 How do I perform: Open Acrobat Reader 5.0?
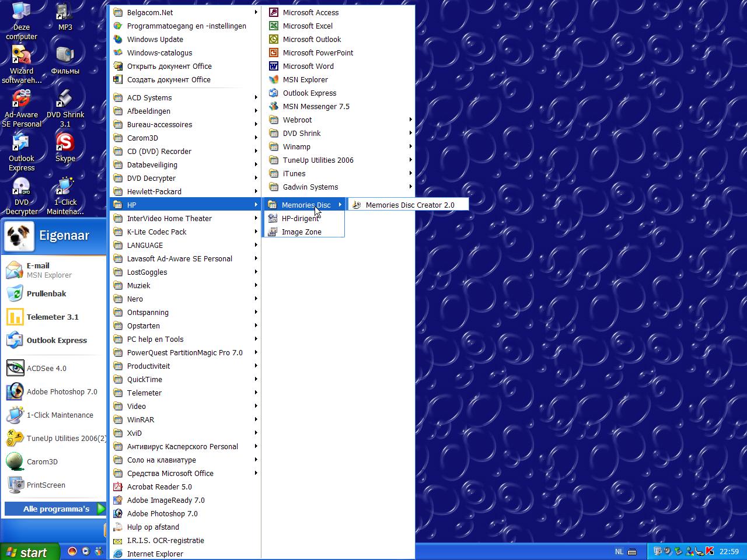[x=185, y=487]
